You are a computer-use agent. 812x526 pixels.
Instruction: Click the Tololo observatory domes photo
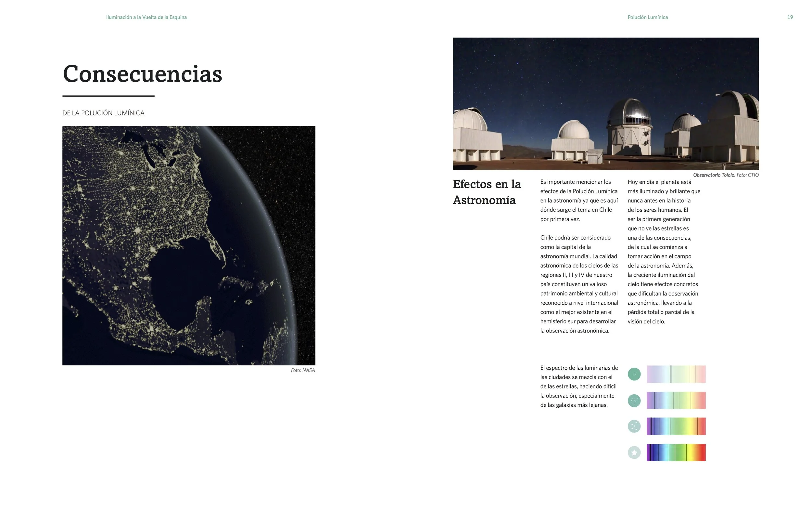(606, 104)
